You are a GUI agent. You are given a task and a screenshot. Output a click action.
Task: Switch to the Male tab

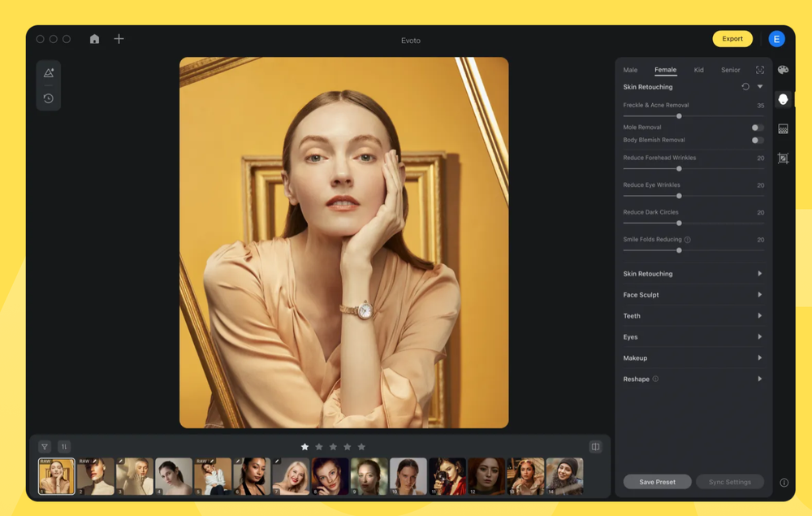point(630,70)
